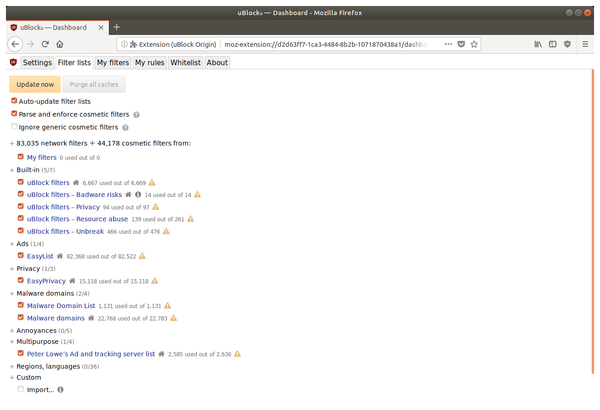The width and height of the screenshot is (600, 410).
Task: Click the warning triangle beside Malware Domain List
Action: point(168,305)
